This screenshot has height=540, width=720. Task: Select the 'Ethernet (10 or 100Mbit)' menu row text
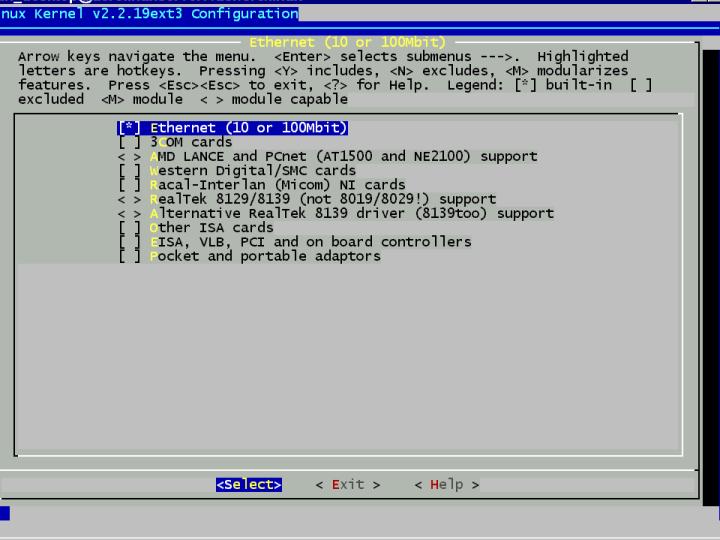click(x=248, y=128)
